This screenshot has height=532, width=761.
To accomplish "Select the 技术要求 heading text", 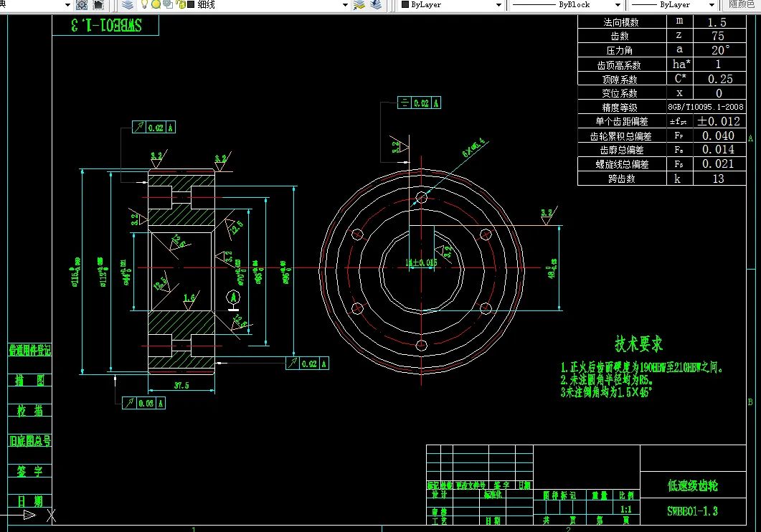I will [638, 343].
